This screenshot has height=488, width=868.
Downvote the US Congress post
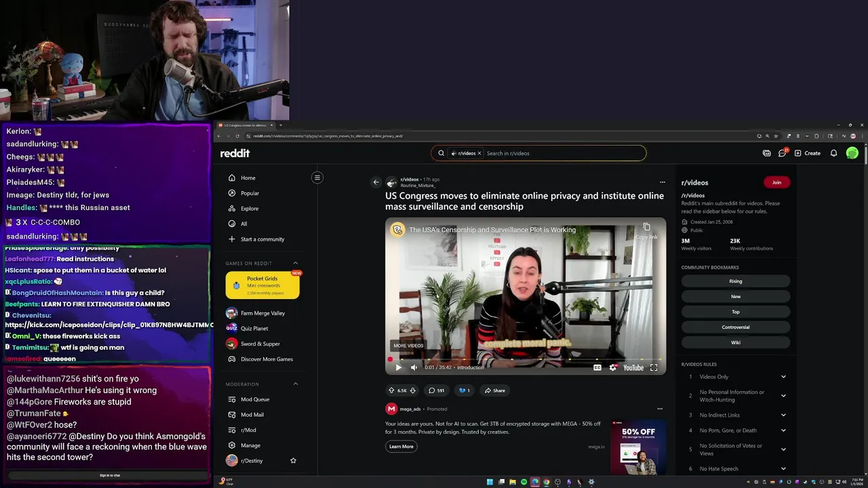[x=412, y=390]
